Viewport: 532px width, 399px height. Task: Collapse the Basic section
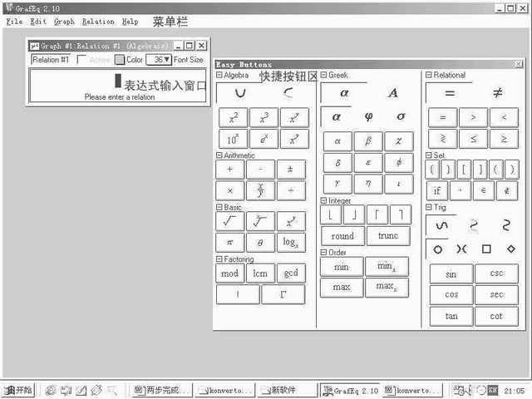coord(219,207)
